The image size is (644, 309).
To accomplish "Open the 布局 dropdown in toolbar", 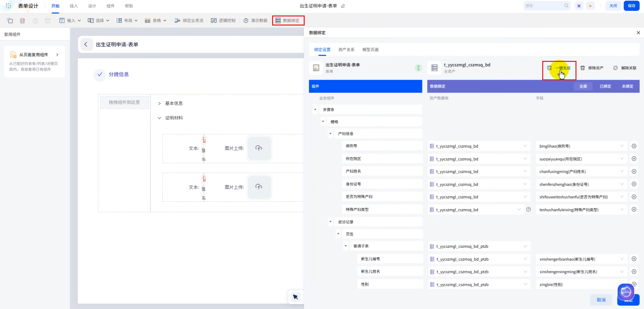I will click(127, 21).
